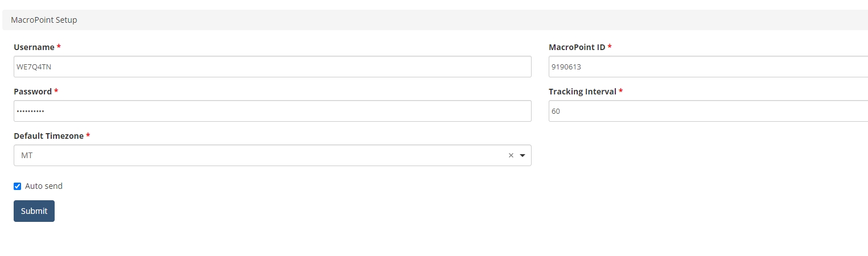The height and width of the screenshot is (256, 868).
Task: Click the Auto send label text
Action: click(44, 186)
